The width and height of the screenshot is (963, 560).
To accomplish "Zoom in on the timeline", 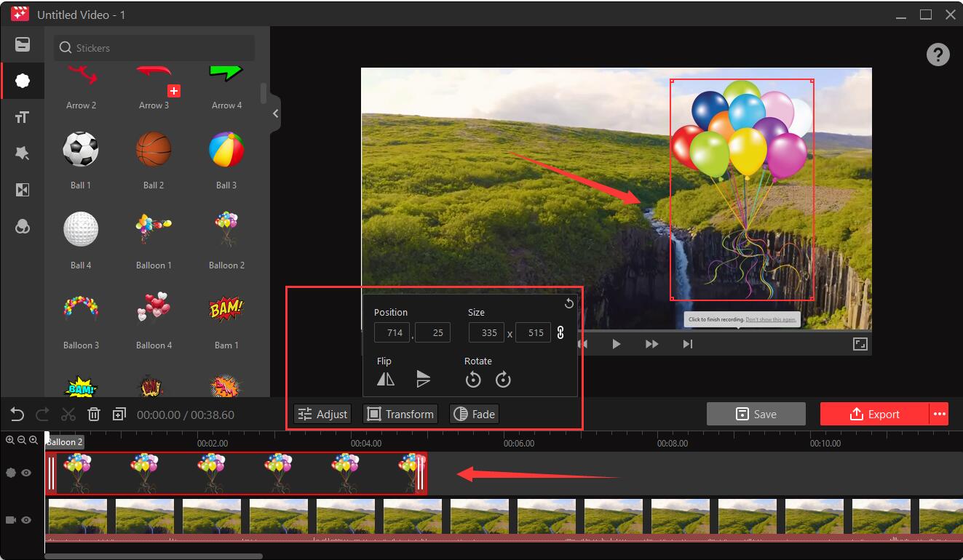I will coord(10,439).
